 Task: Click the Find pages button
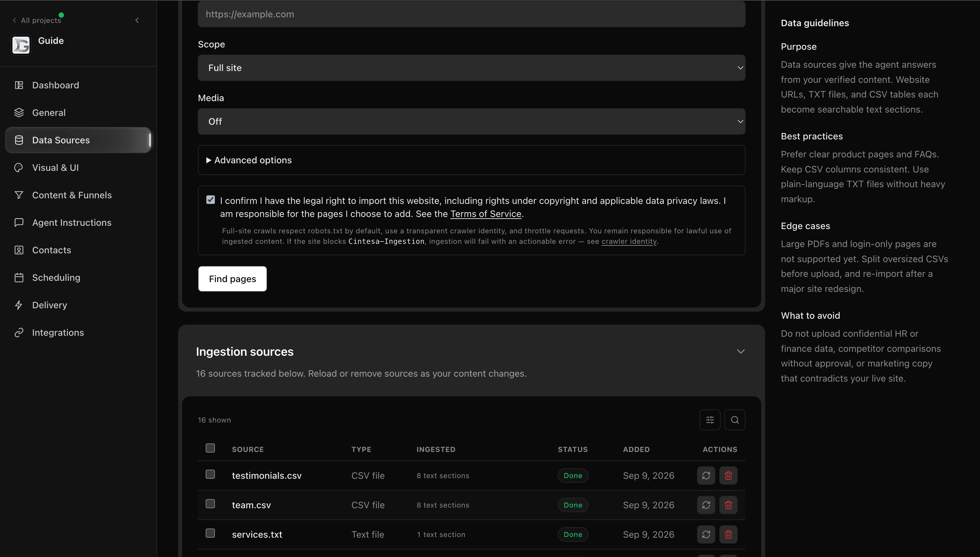232,279
